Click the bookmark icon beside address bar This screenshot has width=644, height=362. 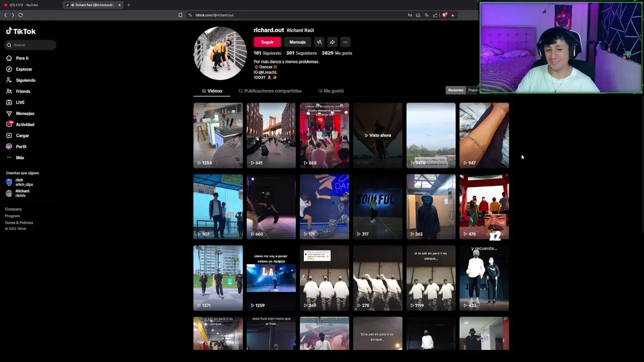click(180, 15)
